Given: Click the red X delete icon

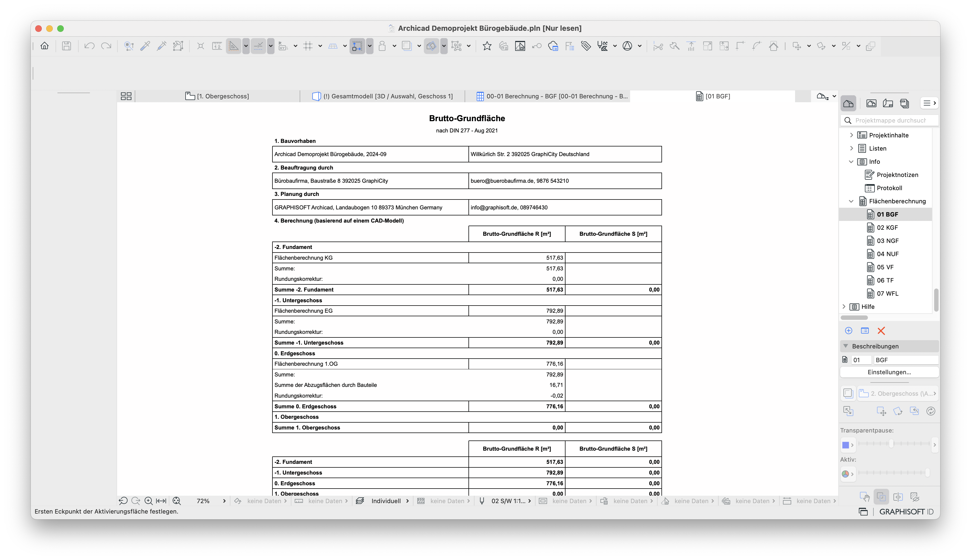Looking at the screenshot, I should point(881,331).
